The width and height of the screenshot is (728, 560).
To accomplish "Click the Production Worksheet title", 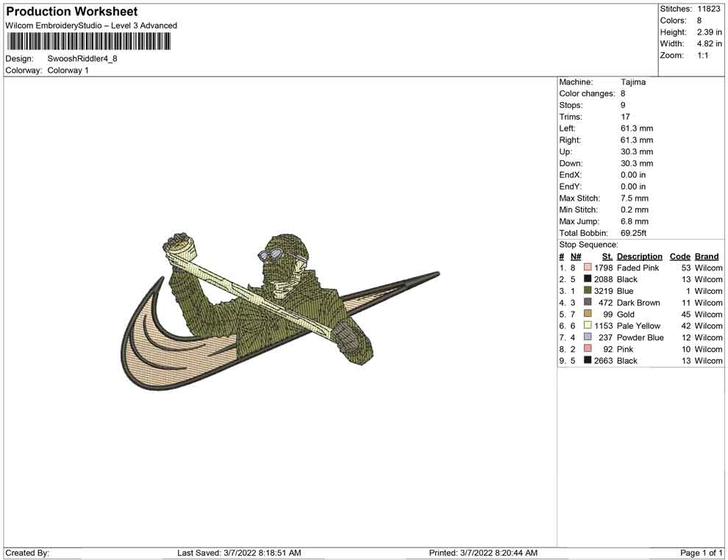I will 72,12.
